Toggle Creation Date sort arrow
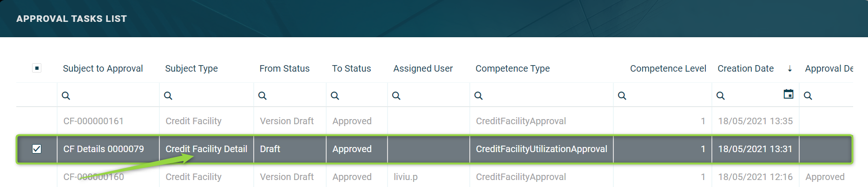Screen dimensions: 868x187 790,69
